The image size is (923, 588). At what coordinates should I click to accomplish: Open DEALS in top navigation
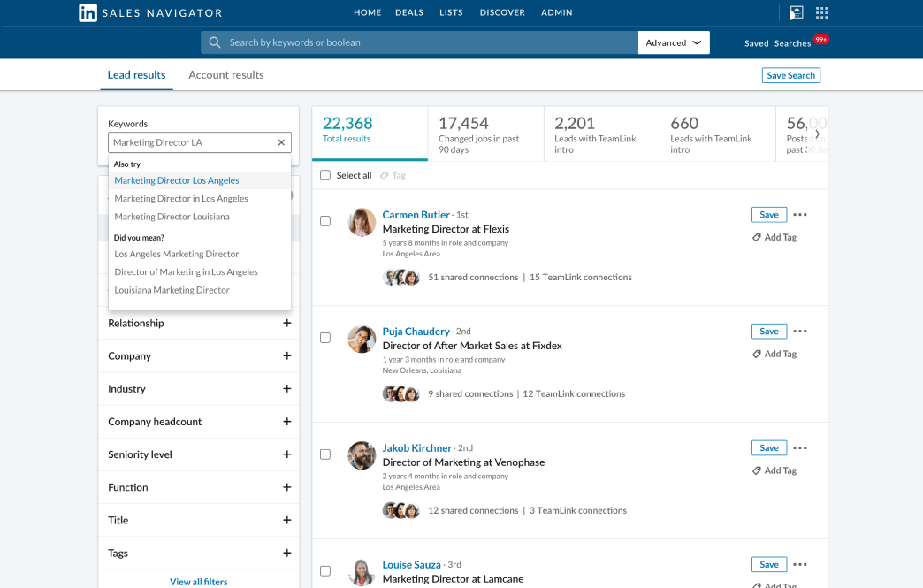coord(409,12)
